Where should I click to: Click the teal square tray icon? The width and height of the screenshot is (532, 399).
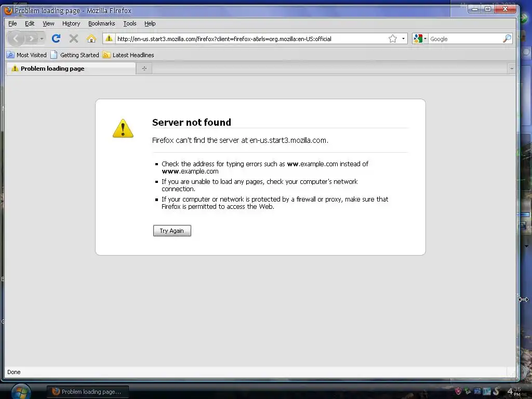click(487, 391)
